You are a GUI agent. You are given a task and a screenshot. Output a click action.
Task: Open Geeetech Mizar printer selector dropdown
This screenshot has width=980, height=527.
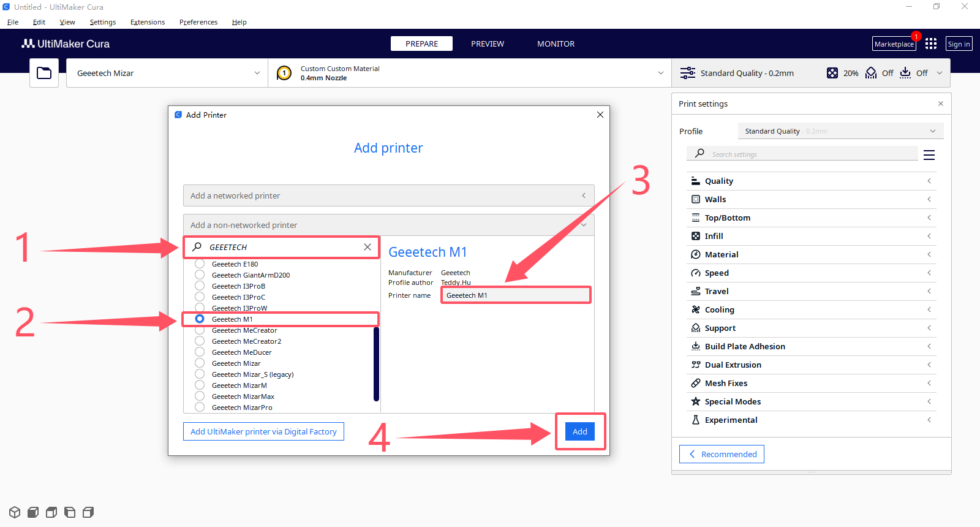pyautogui.click(x=167, y=73)
